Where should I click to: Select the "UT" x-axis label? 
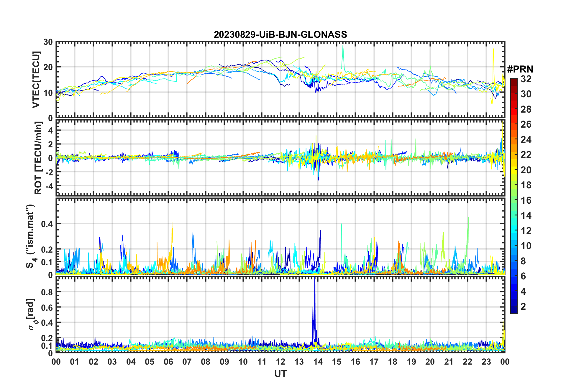click(280, 374)
